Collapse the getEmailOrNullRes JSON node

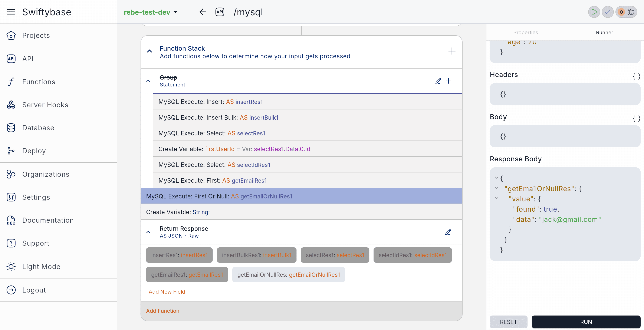coord(496,188)
